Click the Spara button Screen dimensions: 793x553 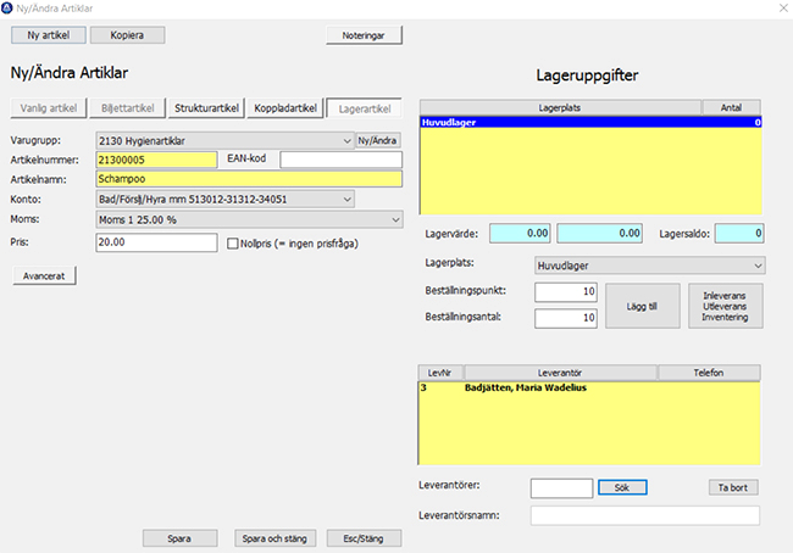coord(180,538)
